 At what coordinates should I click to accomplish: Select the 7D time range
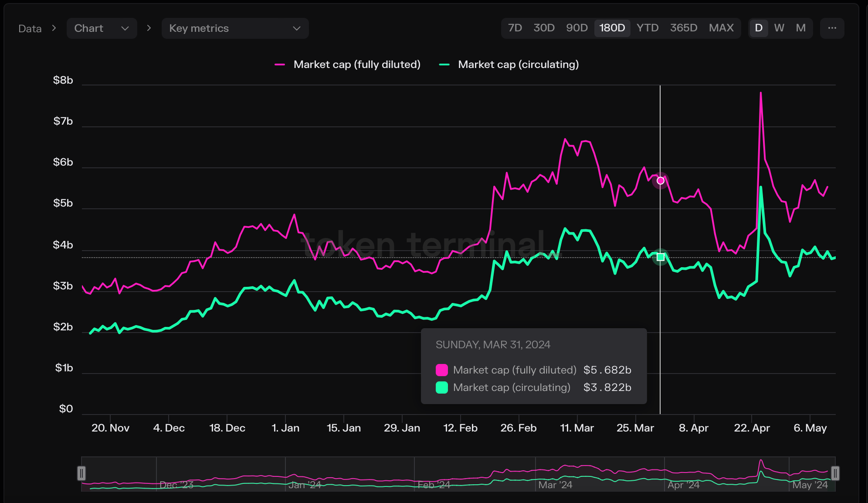tap(515, 28)
